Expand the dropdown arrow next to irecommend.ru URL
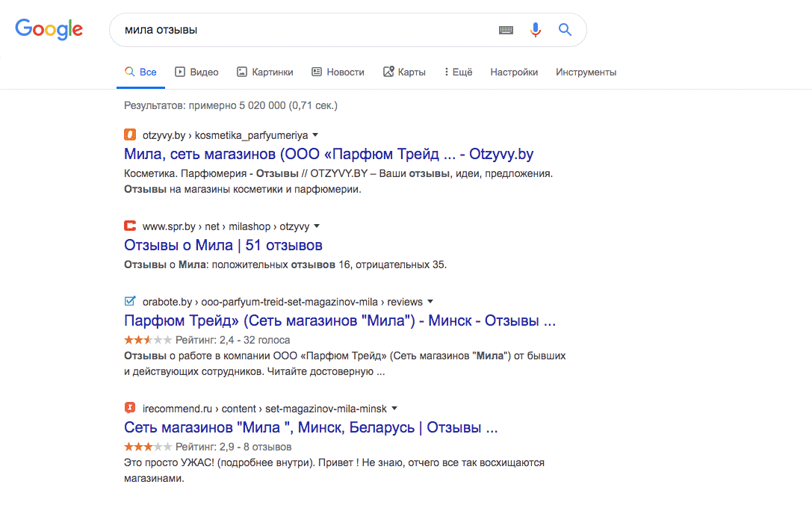This screenshot has width=812, height=505. 394,409
